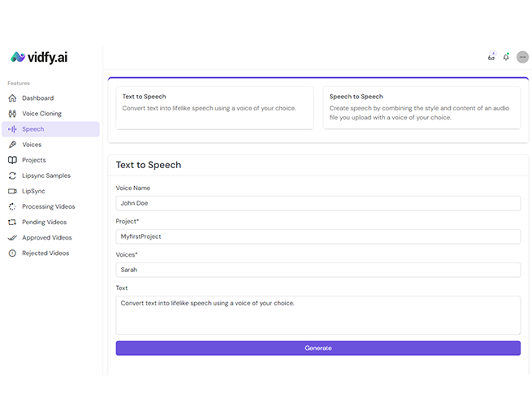
Task: Open the Projects book icon
Action: (x=12, y=160)
